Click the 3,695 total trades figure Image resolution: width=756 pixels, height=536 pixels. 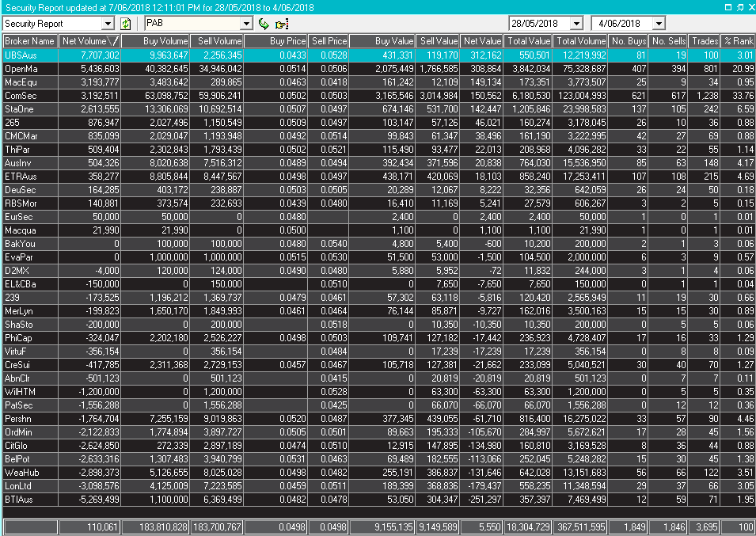707,528
